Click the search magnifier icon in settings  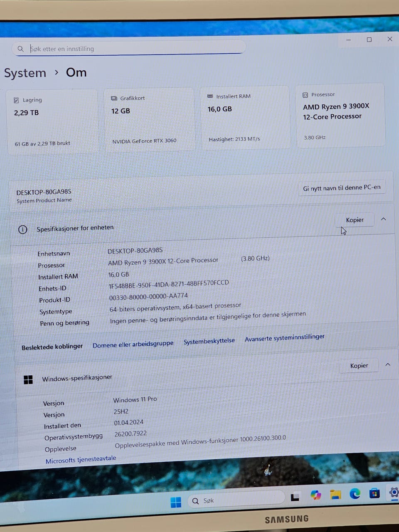[20, 49]
